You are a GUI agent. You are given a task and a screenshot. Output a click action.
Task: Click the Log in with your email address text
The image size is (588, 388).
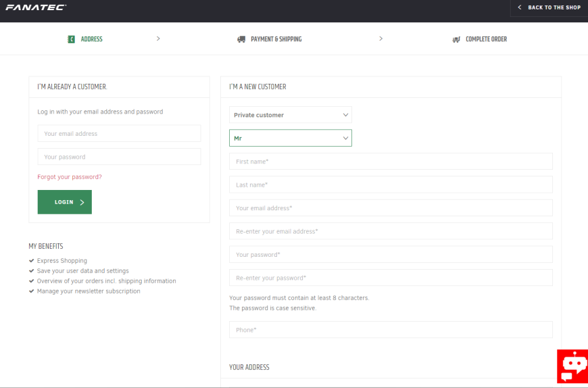100,112
